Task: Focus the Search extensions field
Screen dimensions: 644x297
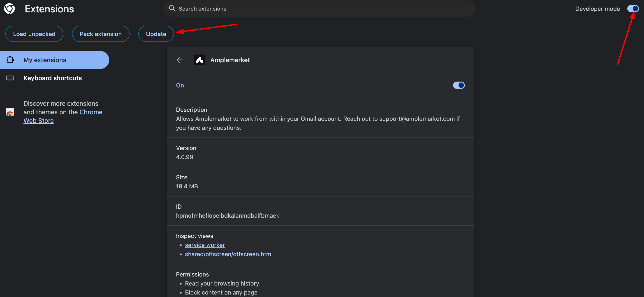Action: coord(319,9)
